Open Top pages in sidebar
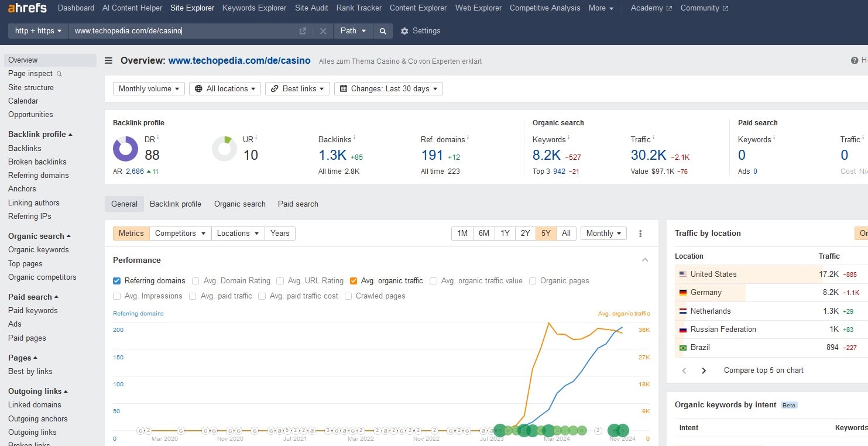Viewport: 868px width, 446px height. coord(25,264)
